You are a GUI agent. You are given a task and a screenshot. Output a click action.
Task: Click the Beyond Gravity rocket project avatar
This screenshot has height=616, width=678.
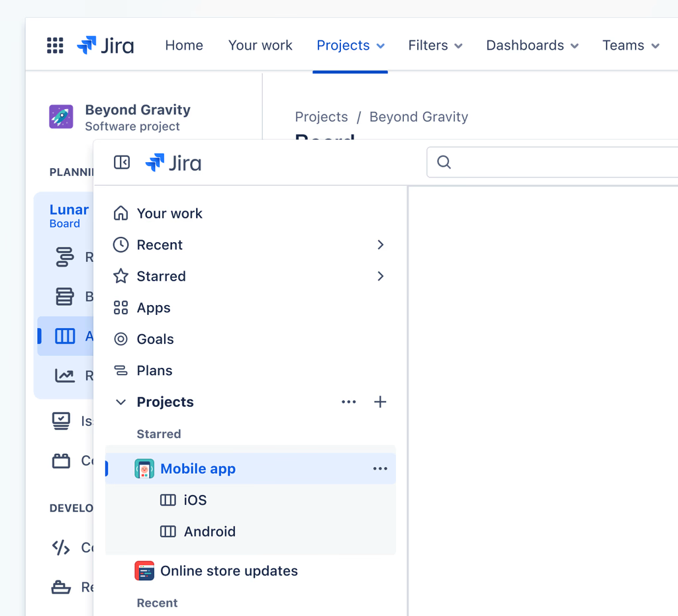pos(61,116)
